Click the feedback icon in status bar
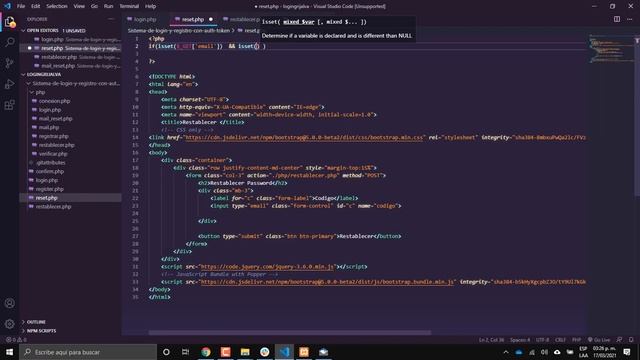640x360 pixels. tap(620, 340)
